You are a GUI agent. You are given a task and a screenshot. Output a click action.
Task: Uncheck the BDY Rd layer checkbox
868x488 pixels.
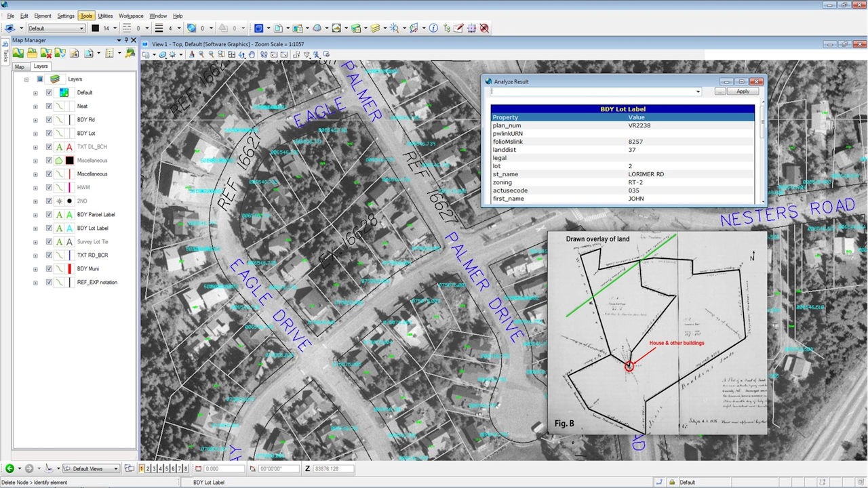coord(49,120)
